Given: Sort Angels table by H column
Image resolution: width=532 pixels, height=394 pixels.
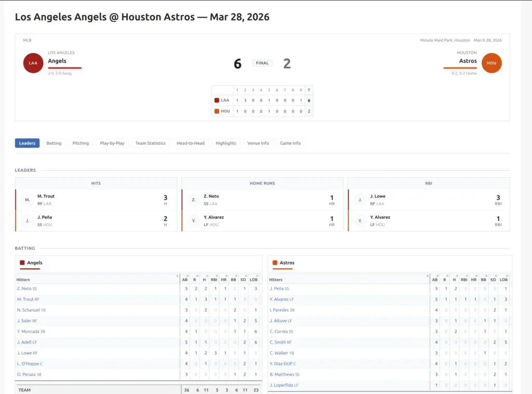Looking at the screenshot, I should (204, 280).
